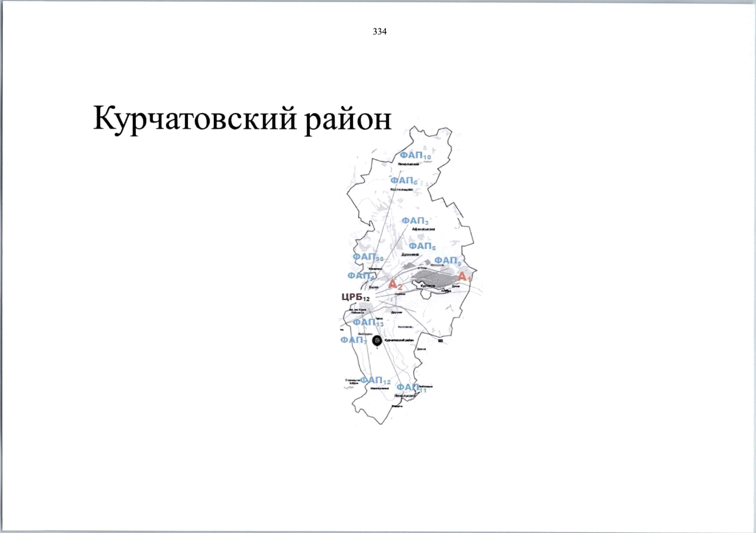756x533 pixels.
Task: Select the ФАП10 label near Николаевский
Action: point(414,155)
